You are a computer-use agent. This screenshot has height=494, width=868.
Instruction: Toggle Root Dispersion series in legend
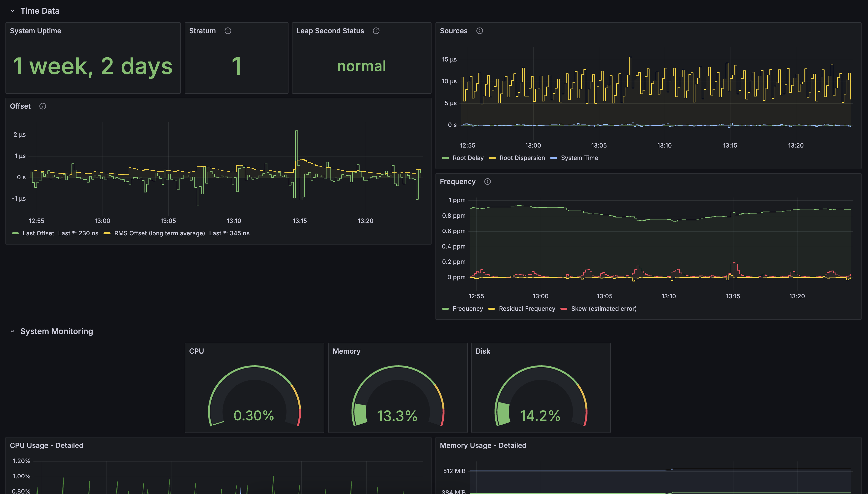click(522, 158)
